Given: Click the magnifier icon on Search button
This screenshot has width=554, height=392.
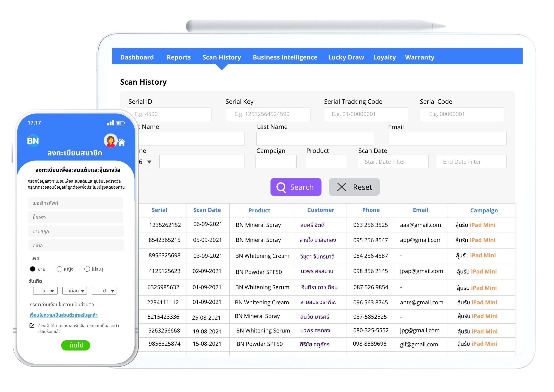Looking at the screenshot, I should point(281,187).
